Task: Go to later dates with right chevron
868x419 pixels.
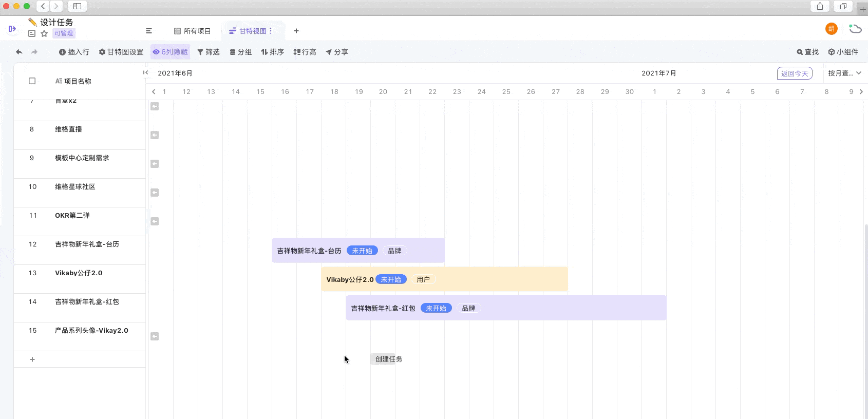Action: (861, 91)
